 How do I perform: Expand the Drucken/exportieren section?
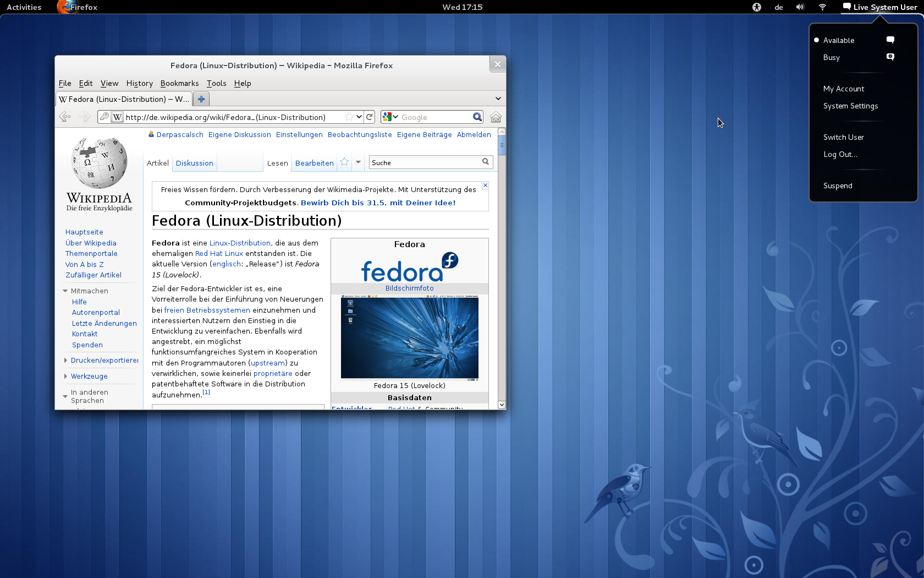pos(66,360)
